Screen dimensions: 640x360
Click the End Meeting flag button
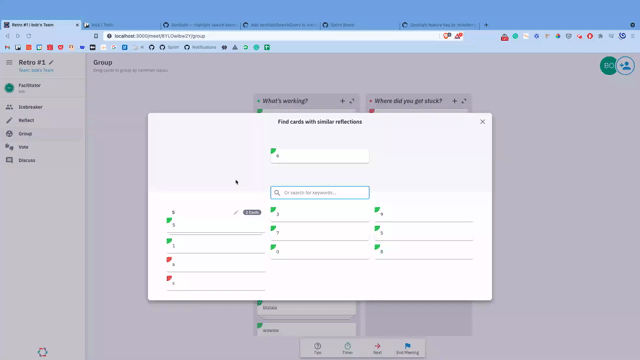click(407, 348)
